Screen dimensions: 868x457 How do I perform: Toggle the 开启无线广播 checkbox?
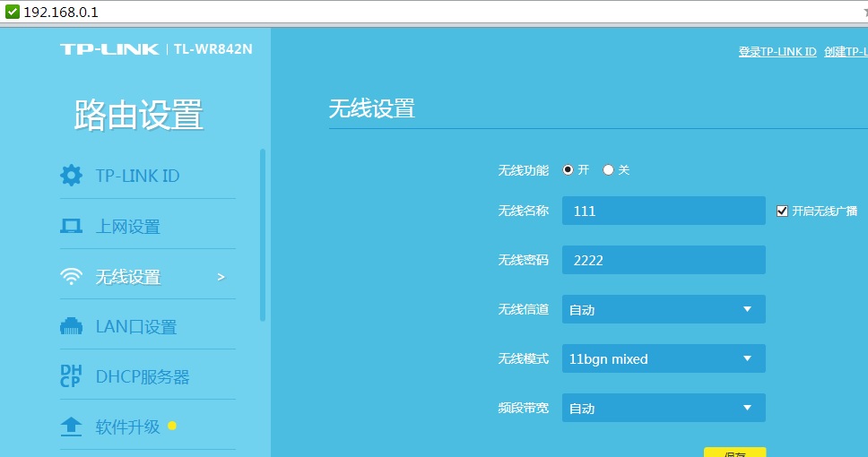(782, 211)
